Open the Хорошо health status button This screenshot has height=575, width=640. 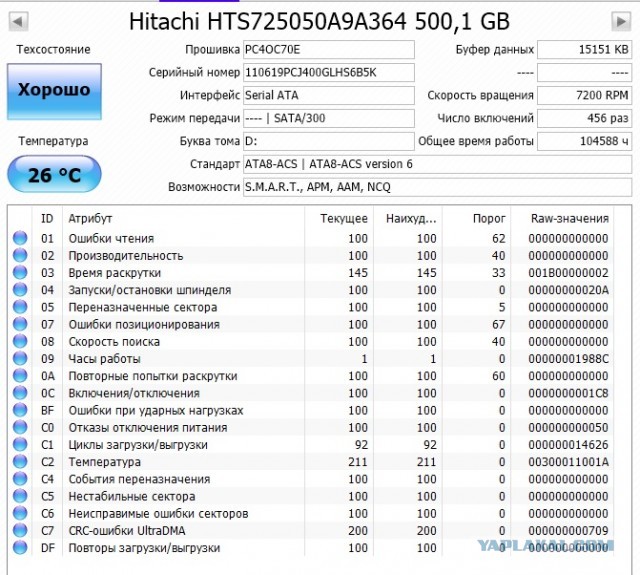(x=54, y=91)
